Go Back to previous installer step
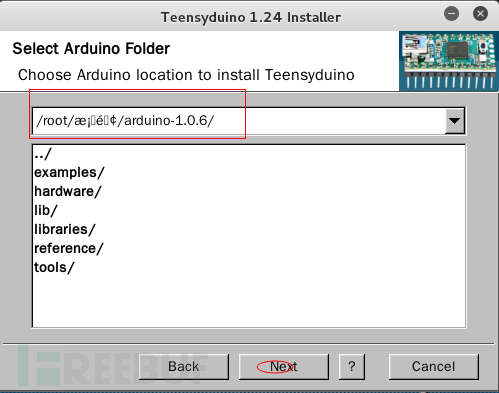 pyautogui.click(x=184, y=367)
